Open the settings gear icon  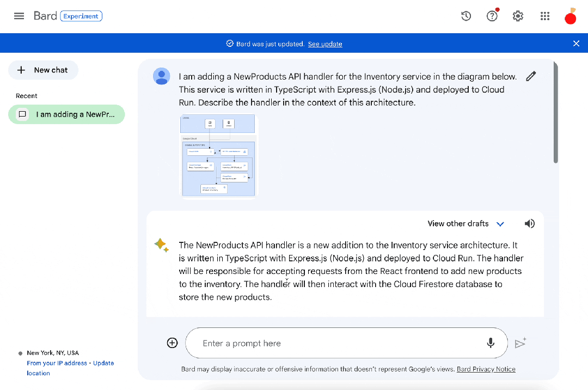[x=518, y=16]
